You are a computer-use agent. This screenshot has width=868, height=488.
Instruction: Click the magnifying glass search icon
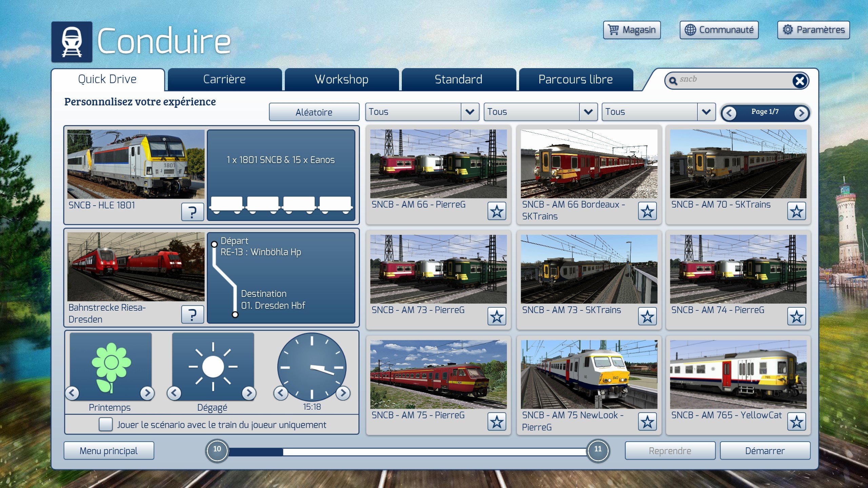coord(673,81)
